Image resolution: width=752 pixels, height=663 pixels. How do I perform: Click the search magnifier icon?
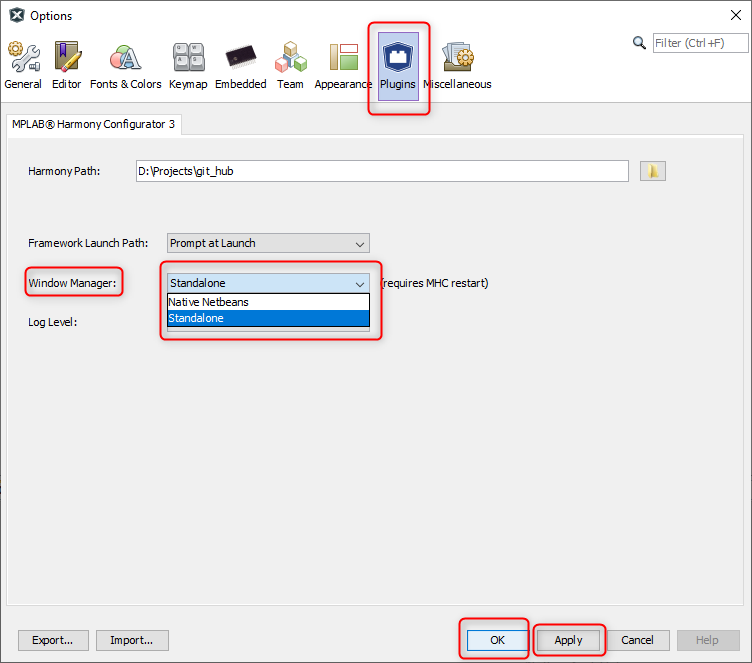coord(640,43)
